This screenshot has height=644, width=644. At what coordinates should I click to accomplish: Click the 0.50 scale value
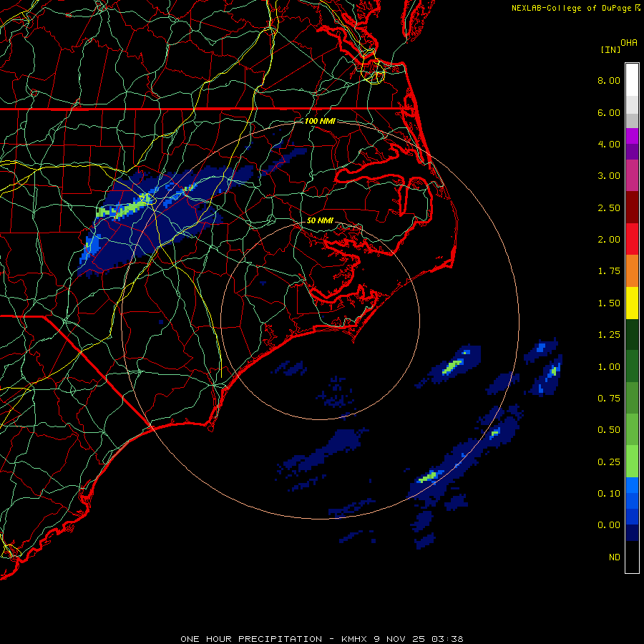click(609, 429)
